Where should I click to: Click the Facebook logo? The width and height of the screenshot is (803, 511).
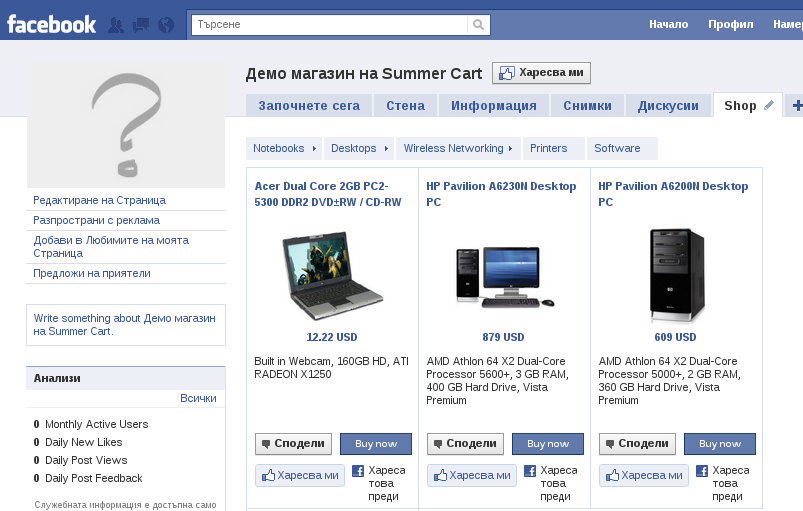tap(52, 24)
